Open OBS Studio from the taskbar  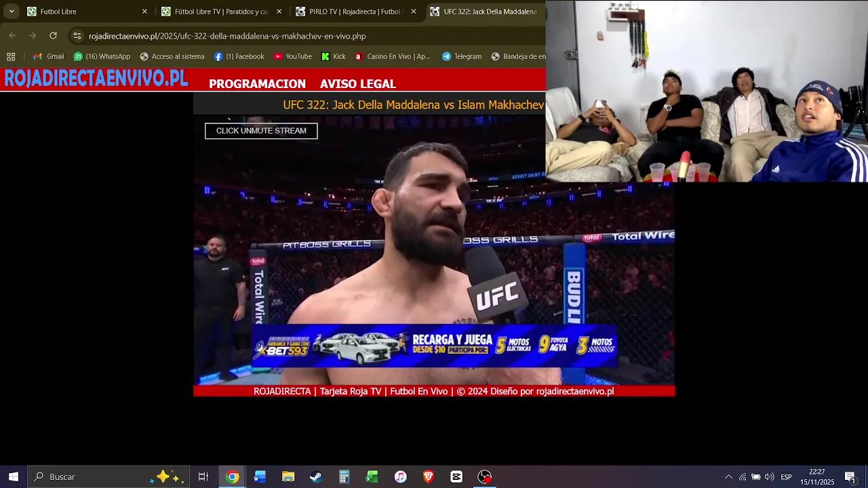[484, 476]
